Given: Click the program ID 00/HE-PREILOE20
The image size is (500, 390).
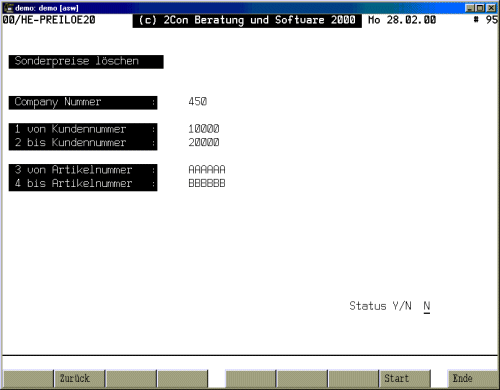Looking at the screenshot, I should click(x=49, y=20).
